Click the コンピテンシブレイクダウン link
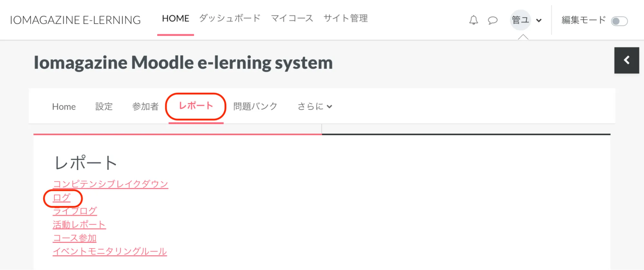Image resolution: width=644 pixels, height=270 pixels. (x=110, y=184)
